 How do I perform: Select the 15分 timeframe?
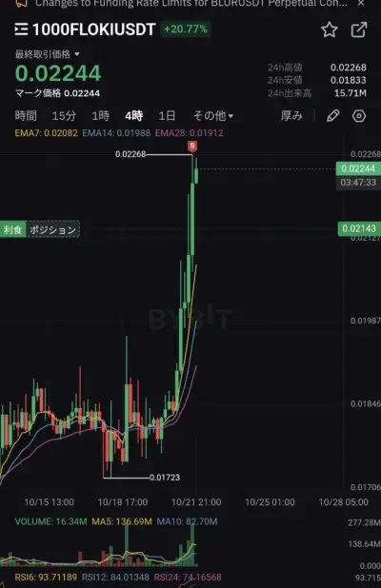click(x=64, y=116)
